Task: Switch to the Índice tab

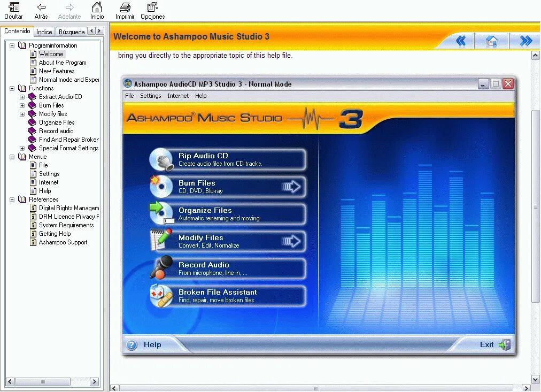Action: click(x=44, y=32)
